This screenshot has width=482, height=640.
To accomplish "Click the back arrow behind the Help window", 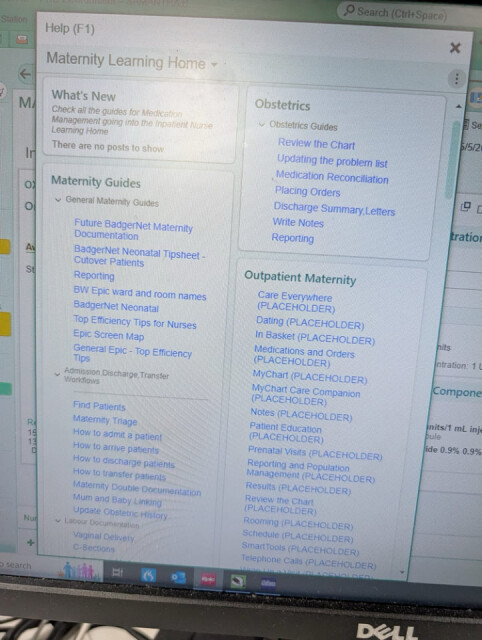I will coord(25,74).
